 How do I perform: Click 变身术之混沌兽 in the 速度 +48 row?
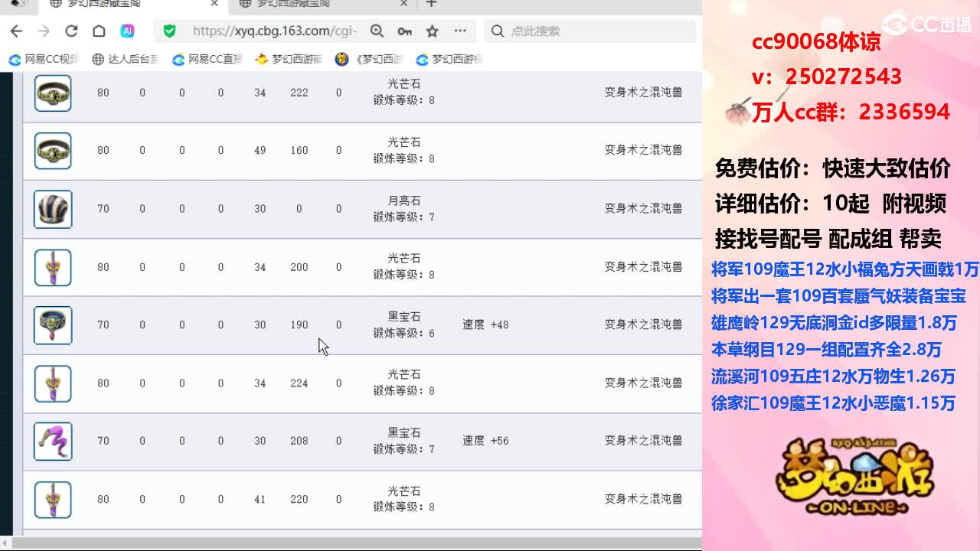click(643, 325)
